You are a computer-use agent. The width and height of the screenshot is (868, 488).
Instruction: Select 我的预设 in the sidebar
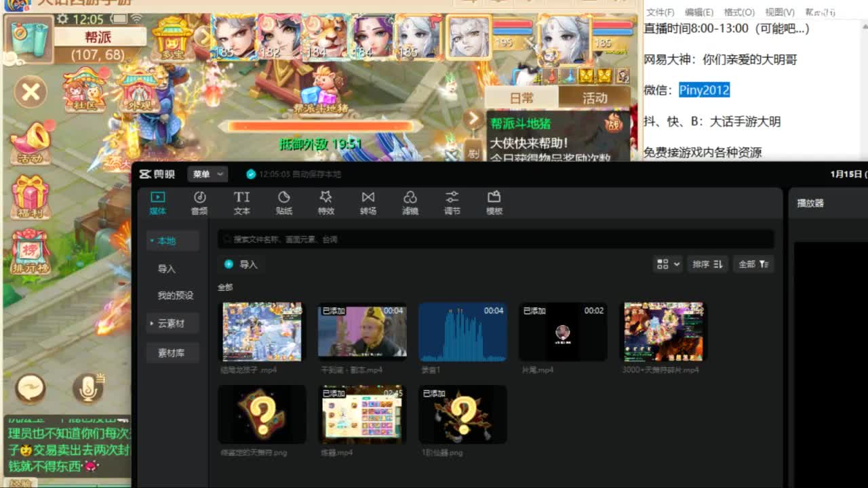coord(176,296)
